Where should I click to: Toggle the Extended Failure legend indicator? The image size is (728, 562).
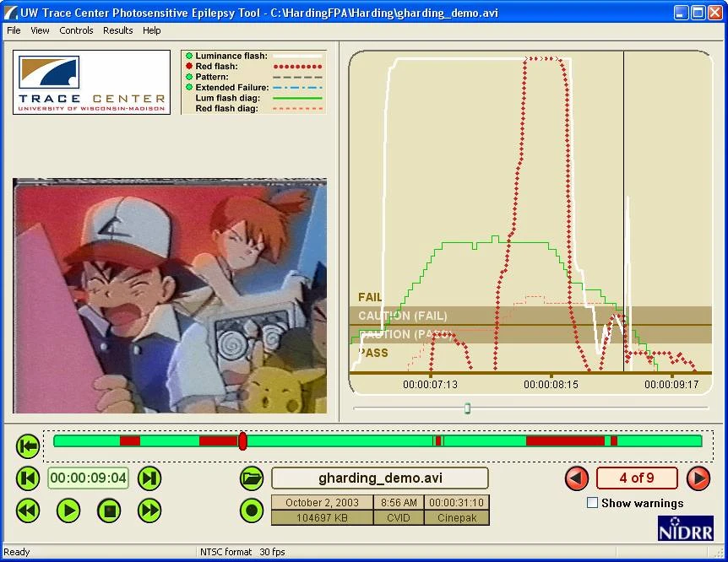click(189, 88)
